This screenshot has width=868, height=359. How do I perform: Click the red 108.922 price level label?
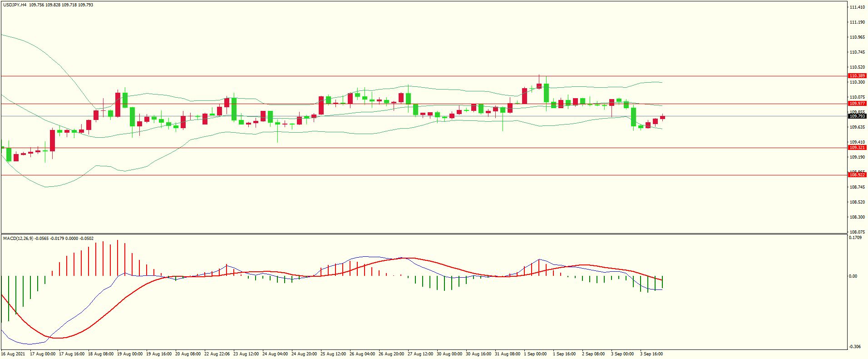857,175
